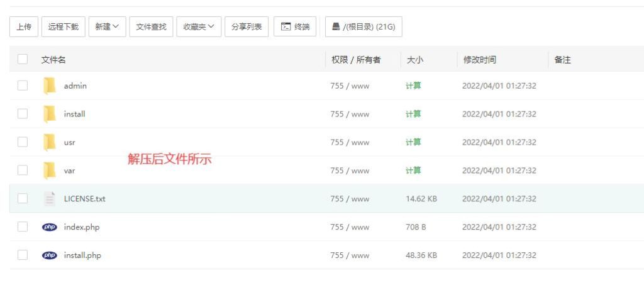Check the box for admin folder
644x285 pixels.
[23, 86]
